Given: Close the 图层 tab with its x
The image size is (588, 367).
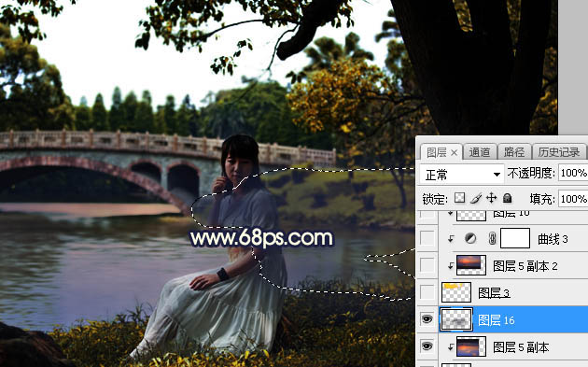Looking at the screenshot, I should (455, 152).
